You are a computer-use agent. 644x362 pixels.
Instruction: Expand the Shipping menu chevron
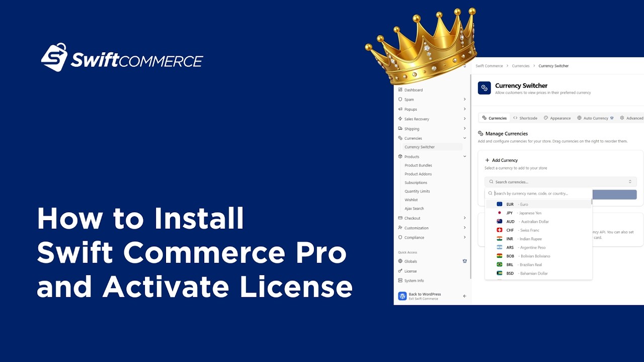pos(465,129)
